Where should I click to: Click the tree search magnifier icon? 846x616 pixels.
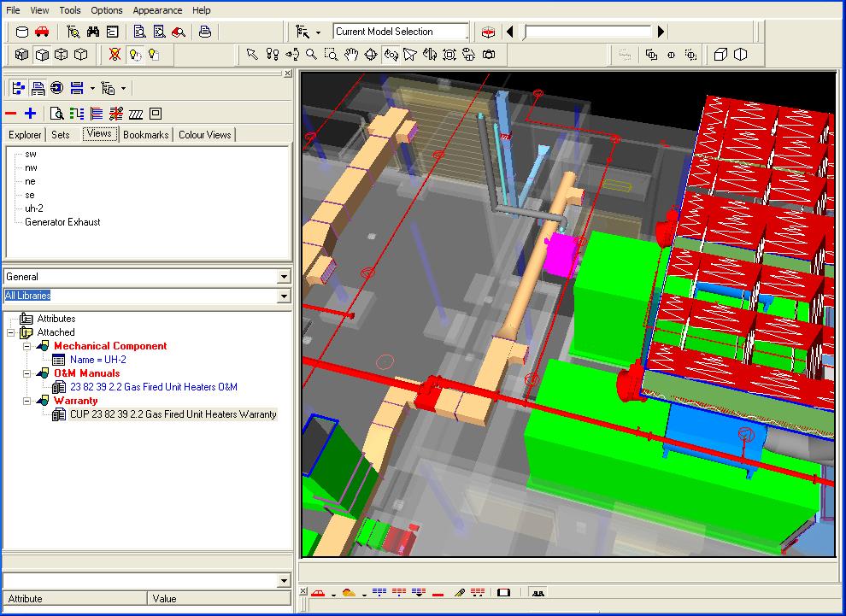[x=73, y=32]
